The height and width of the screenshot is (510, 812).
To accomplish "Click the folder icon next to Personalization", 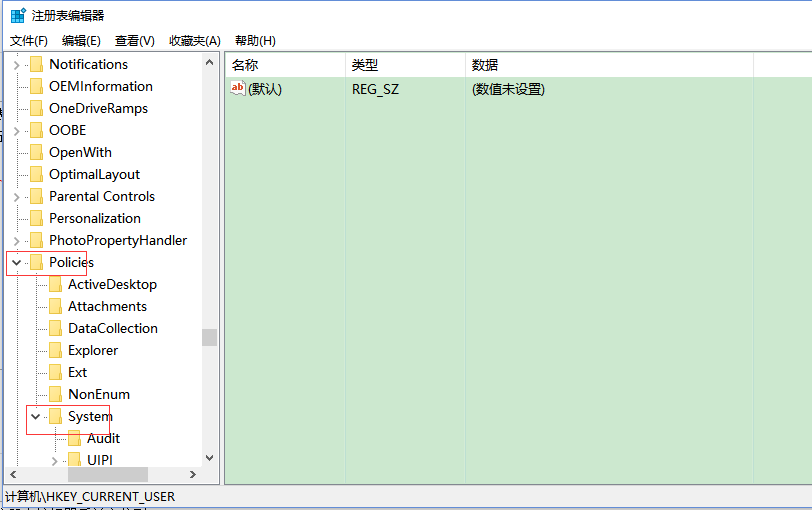I will pyautogui.click(x=36, y=218).
